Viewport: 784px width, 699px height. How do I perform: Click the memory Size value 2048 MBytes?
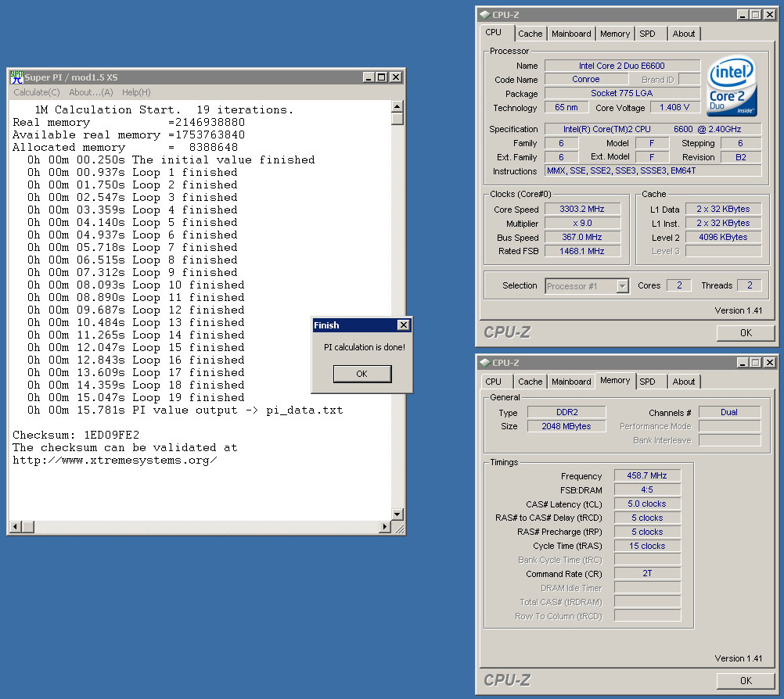(x=566, y=425)
